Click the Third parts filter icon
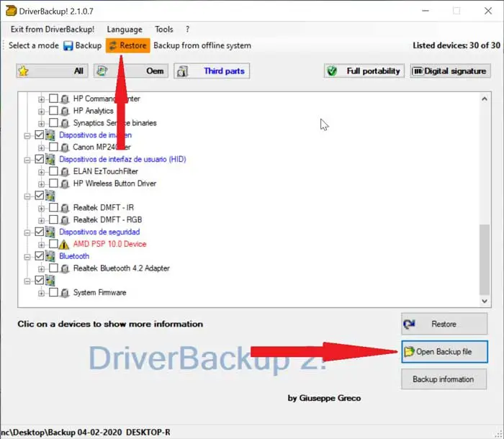Image resolution: width=504 pixels, height=439 pixels. click(182, 71)
